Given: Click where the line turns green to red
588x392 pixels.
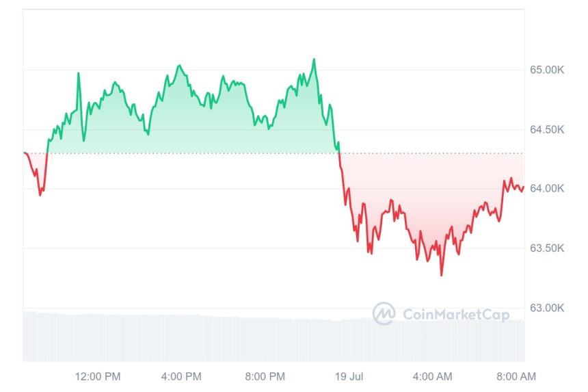Looking at the screenshot, I should [x=339, y=153].
